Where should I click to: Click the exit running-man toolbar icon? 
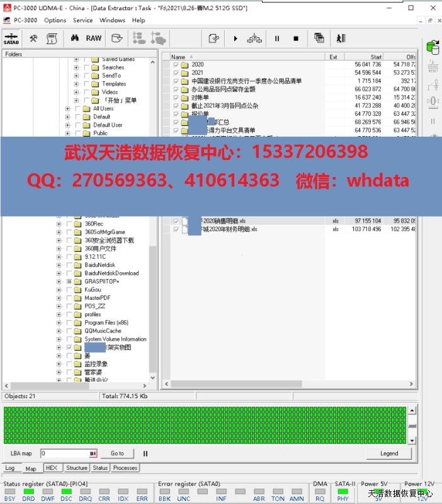coord(341,38)
